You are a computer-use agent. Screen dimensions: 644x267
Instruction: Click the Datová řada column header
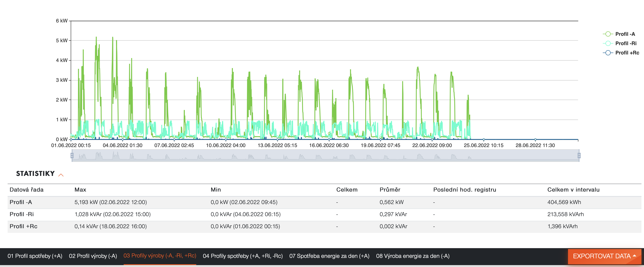(x=26, y=190)
